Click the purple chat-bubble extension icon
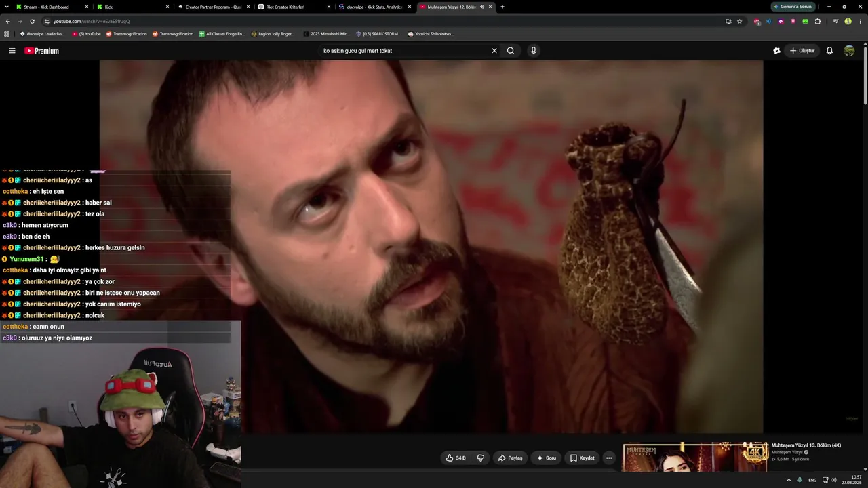Screen dimensions: 868x488 [781, 21]
